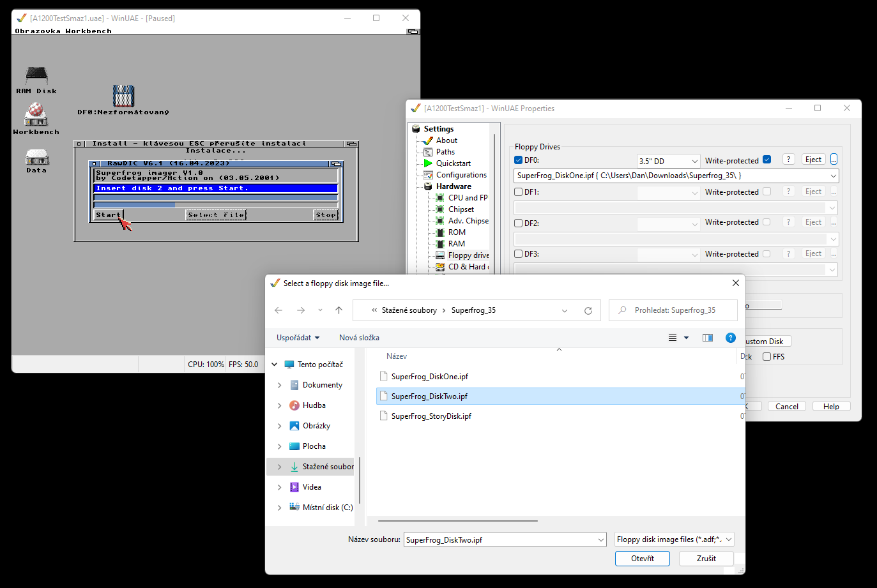Go up one folder level

click(339, 310)
